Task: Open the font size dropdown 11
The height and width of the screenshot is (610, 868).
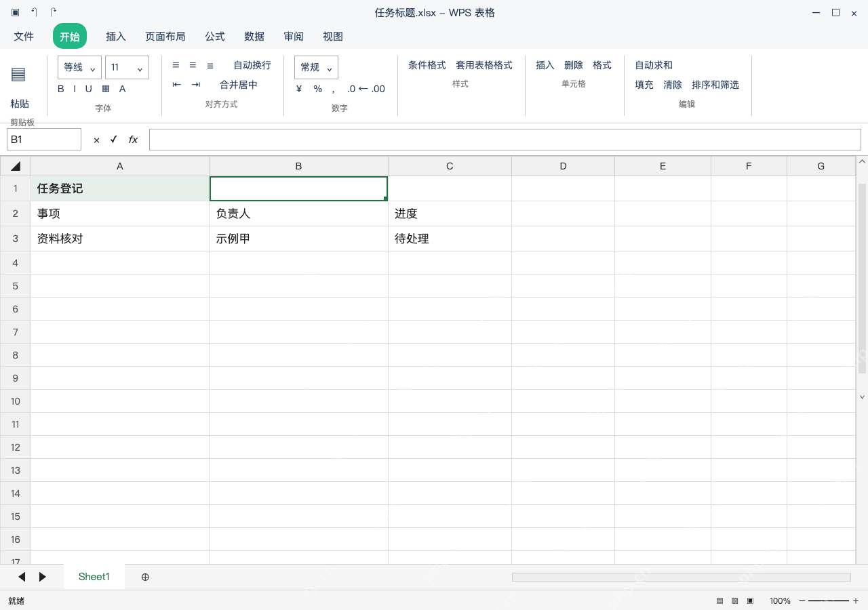Action: pyautogui.click(x=127, y=67)
